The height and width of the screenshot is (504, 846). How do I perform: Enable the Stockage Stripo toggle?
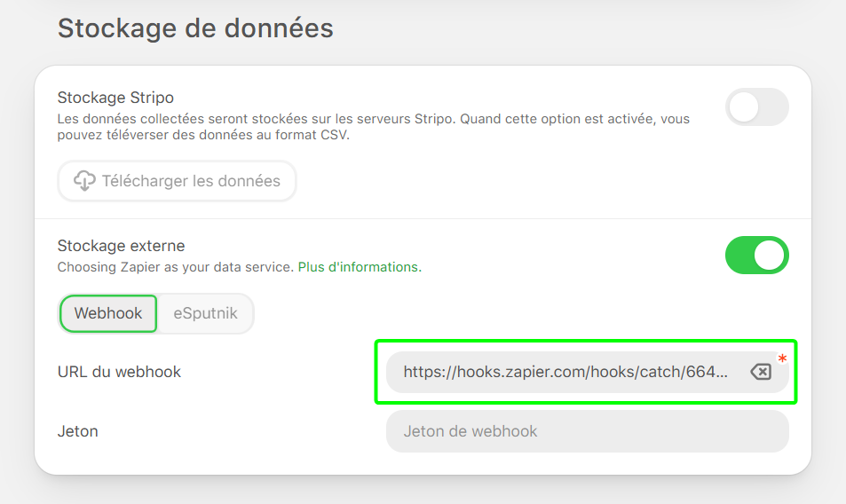[x=757, y=107]
